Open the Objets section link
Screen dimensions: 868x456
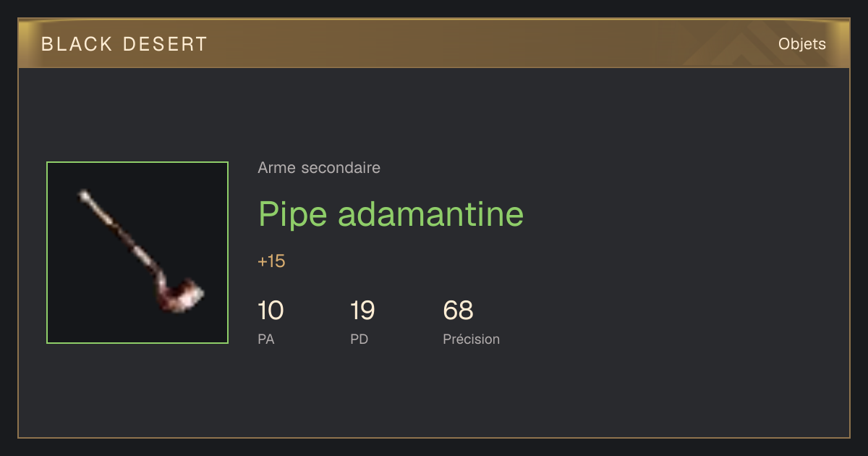[x=802, y=44]
